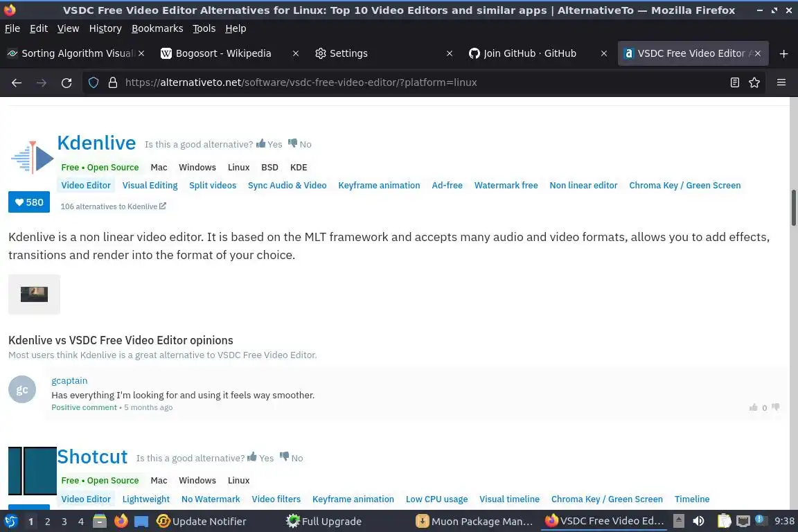Close the Join GitHub tab
This screenshot has width=798, height=532.
pyautogui.click(x=603, y=53)
